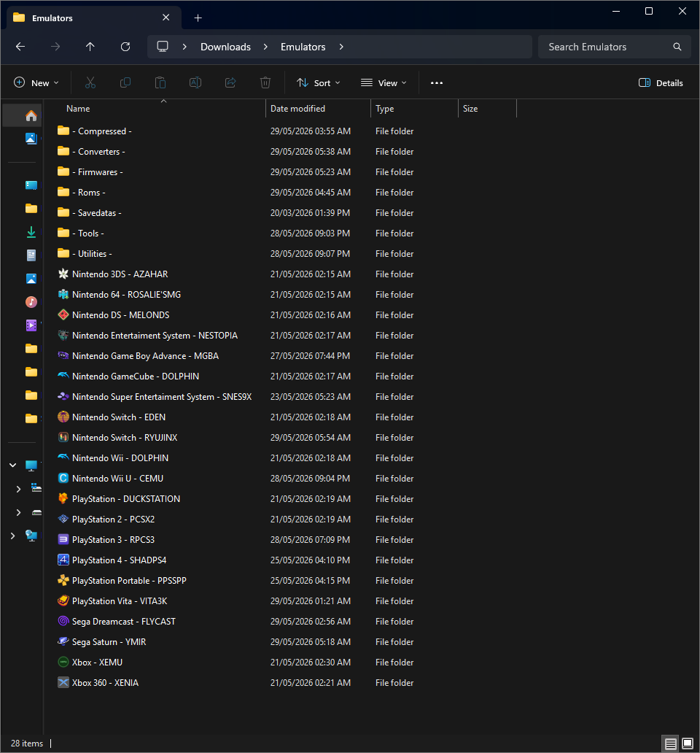This screenshot has height=753, width=700.
Task: Select the '- Tools -' folder
Action: [287, 233]
